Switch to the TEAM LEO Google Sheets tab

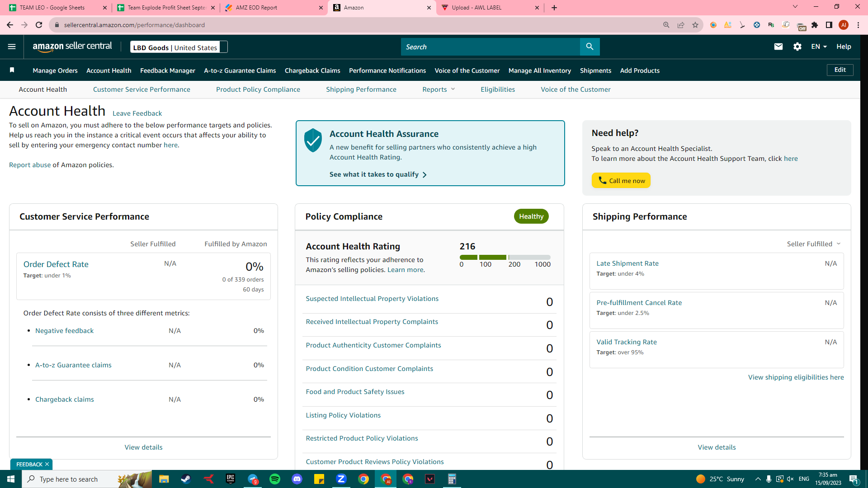(58, 8)
